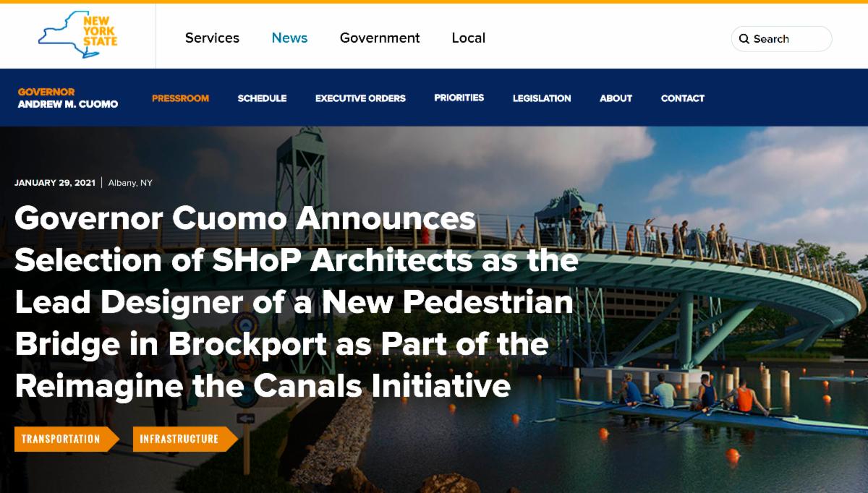Open the Schedule page
Viewport: 868px width, 493px height.
tap(262, 98)
